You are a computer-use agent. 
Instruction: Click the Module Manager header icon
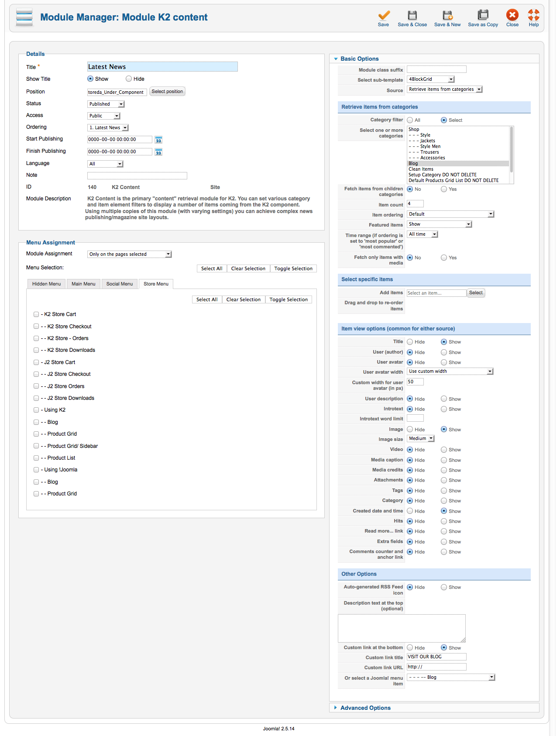[x=24, y=17]
